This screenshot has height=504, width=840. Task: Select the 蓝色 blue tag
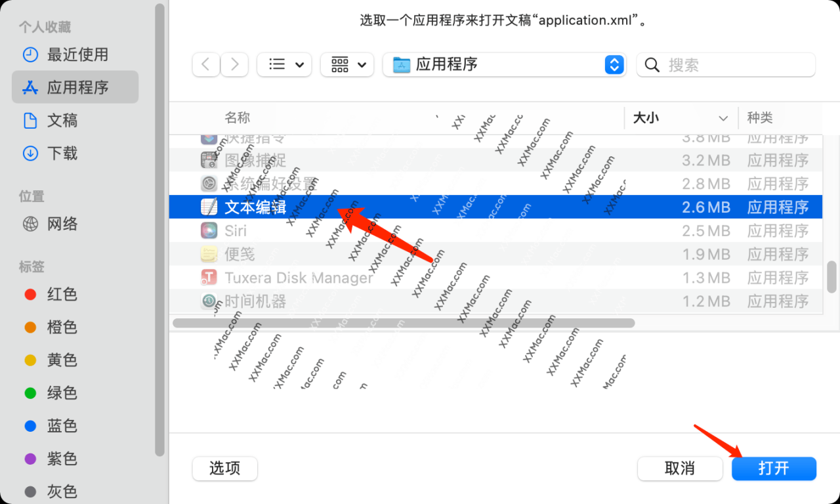point(51,425)
